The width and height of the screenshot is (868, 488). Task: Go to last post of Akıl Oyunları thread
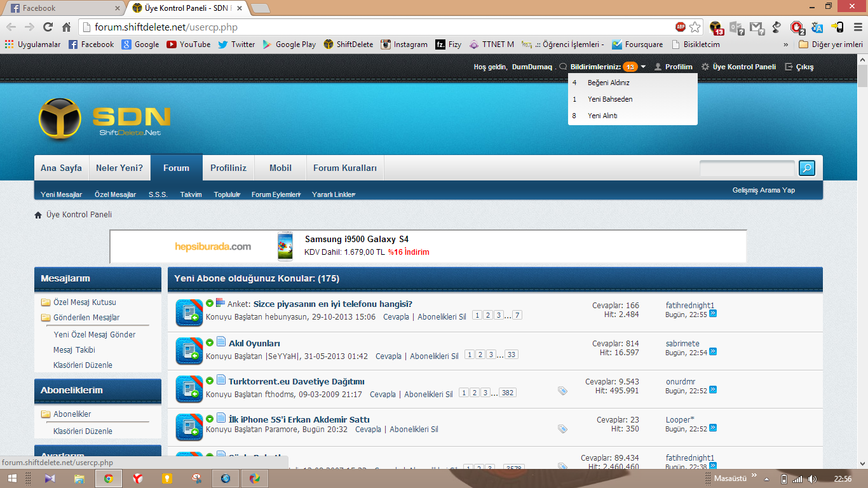point(713,352)
